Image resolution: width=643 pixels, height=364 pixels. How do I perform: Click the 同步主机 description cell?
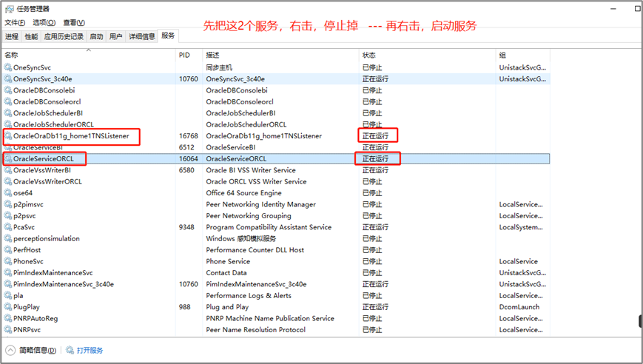219,67
